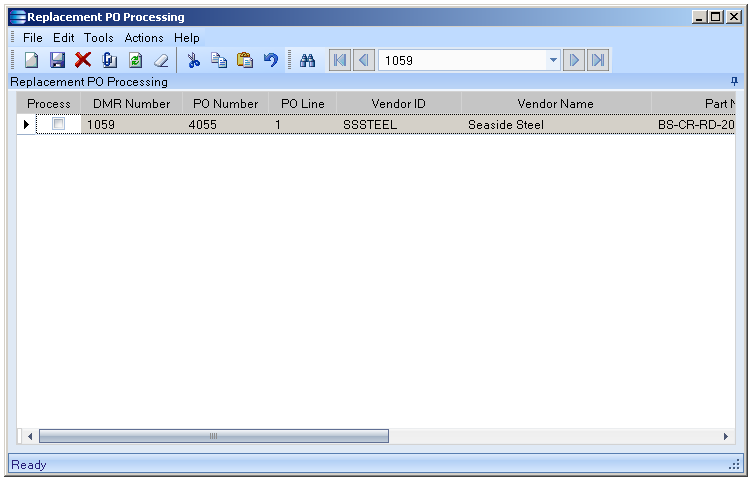This screenshot has width=753, height=480.
Task: Copy selection with the copy icon
Action: [219, 60]
